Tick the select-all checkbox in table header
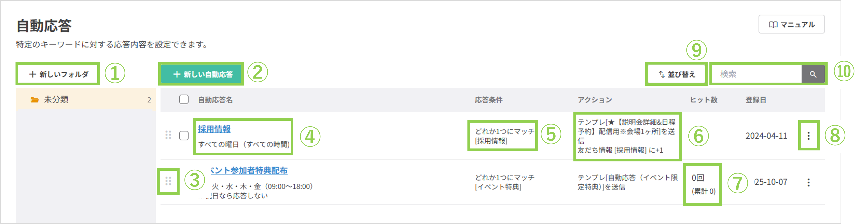 point(184,99)
